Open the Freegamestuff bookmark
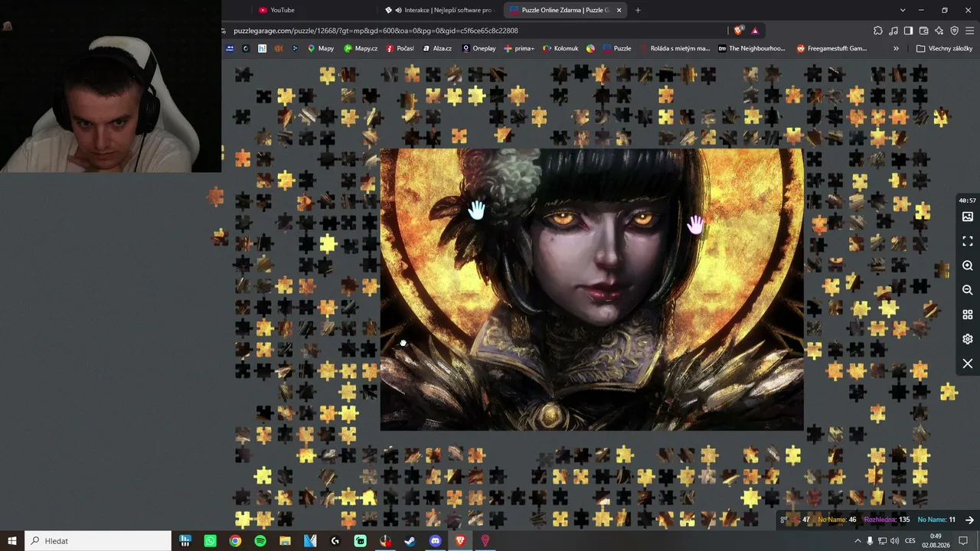The height and width of the screenshot is (551, 980). point(832,48)
